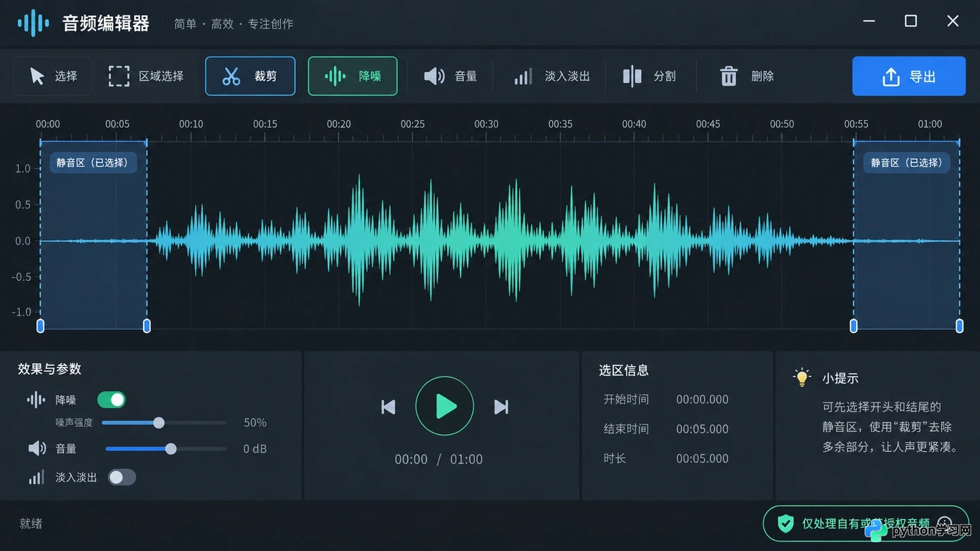The image size is (980, 551).
Task: Select the right 静音区（已选择） label
Action: (906, 163)
